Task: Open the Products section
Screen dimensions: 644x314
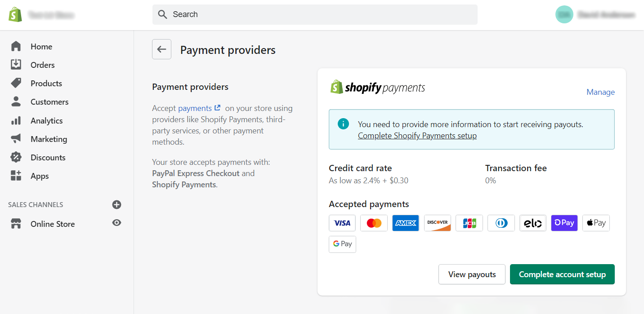Action: coord(16,83)
